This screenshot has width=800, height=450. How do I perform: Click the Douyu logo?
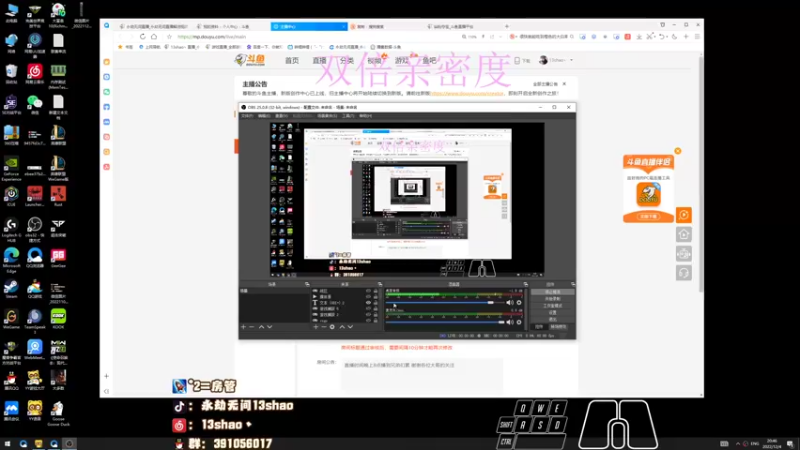250,60
